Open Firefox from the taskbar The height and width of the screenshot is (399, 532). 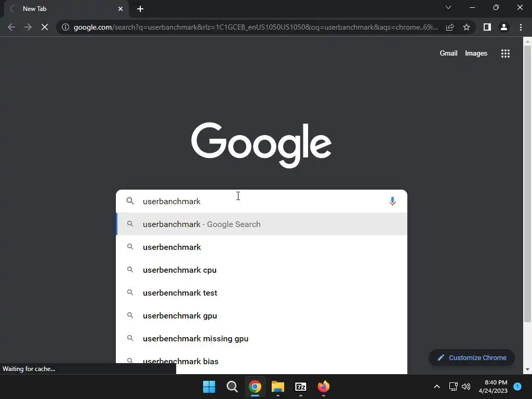(323, 387)
